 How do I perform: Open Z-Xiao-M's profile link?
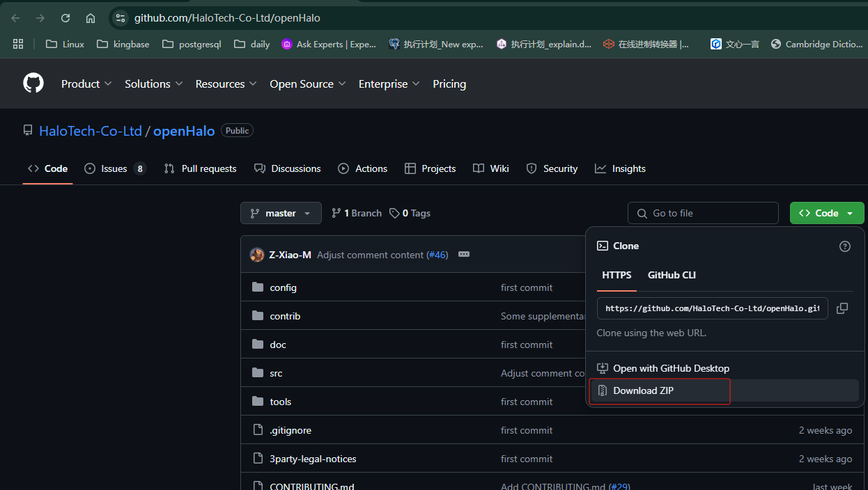tap(290, 255)
